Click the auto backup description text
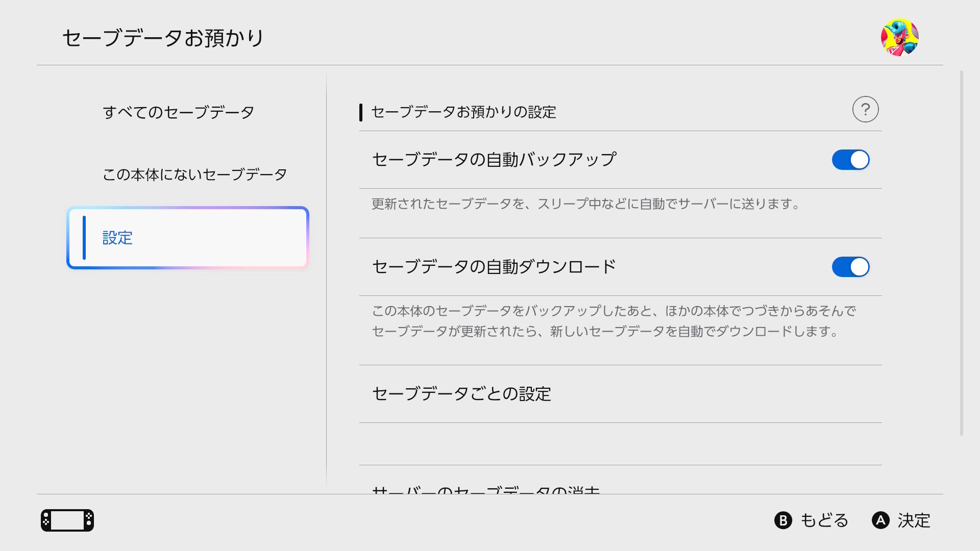 (x=585, y=204)
